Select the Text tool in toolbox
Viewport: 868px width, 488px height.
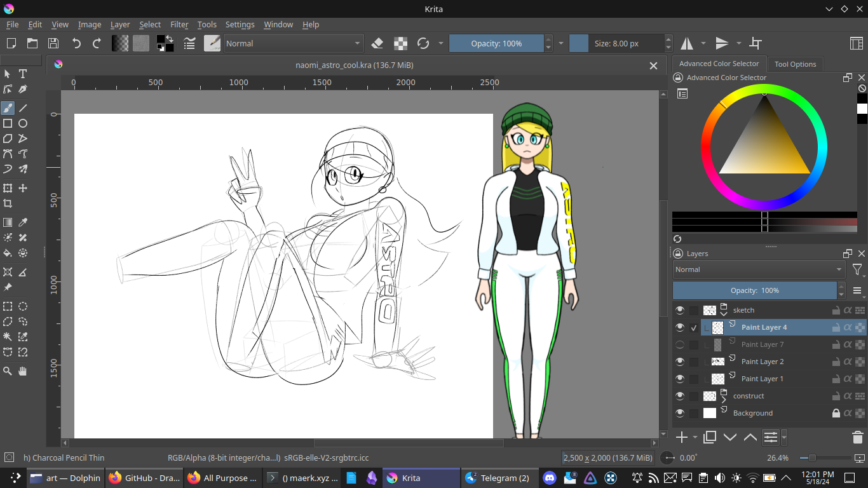tap(23, 74)
